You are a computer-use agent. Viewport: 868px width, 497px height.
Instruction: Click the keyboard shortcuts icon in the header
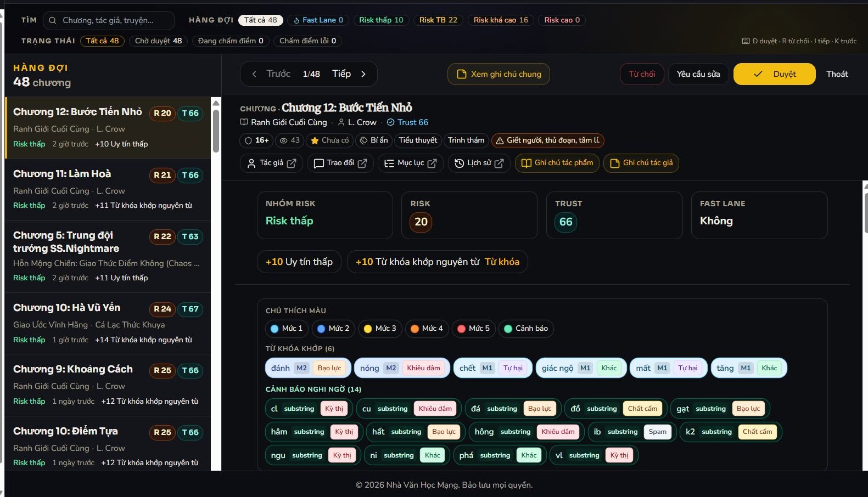746,41
